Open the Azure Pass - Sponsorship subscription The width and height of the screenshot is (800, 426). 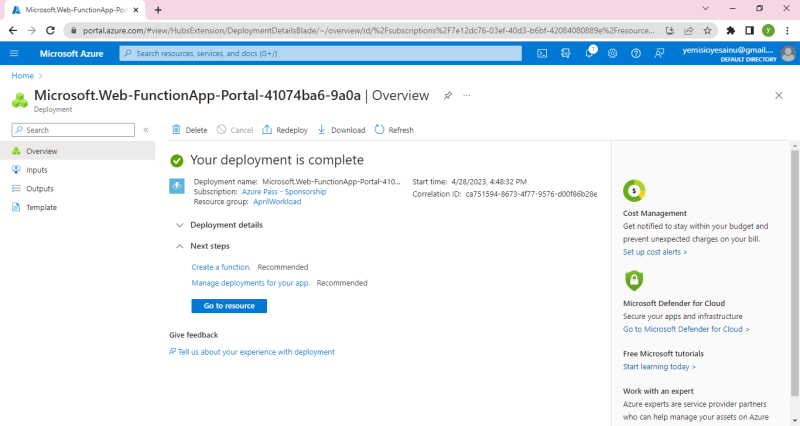click(284, 192)
